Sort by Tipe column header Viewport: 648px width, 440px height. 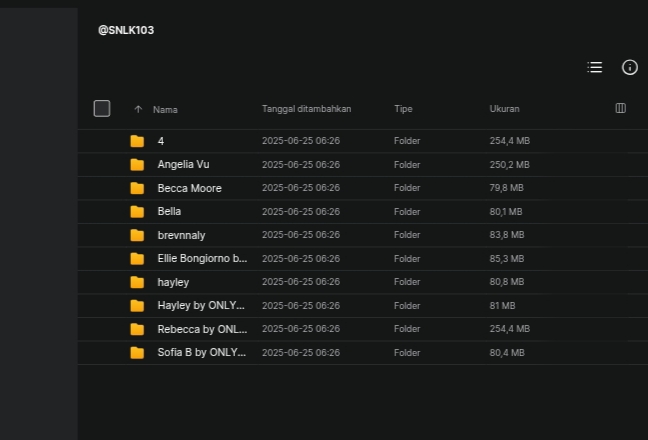403,109
